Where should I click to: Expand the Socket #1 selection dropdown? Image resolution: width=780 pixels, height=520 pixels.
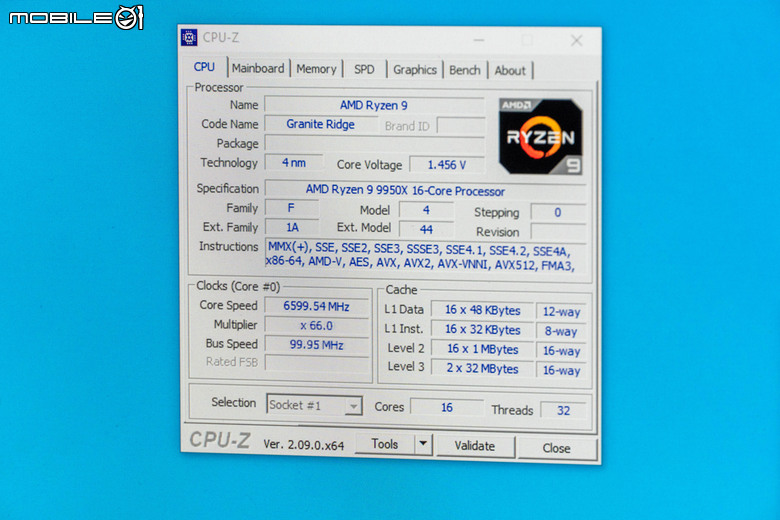[353, 406]
